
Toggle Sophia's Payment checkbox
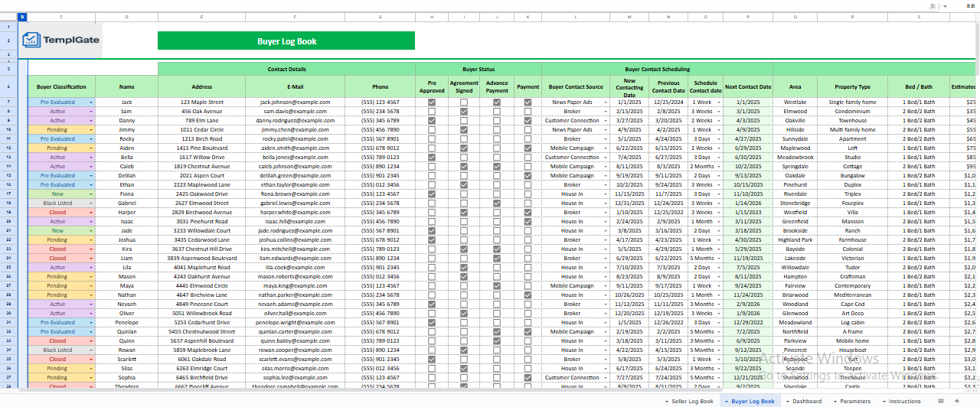click(x=528, y=377)
